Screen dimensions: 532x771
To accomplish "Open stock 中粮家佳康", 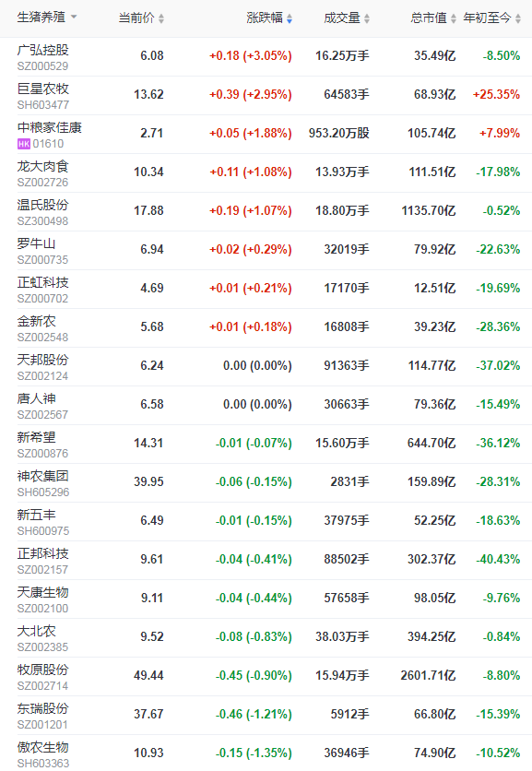I will 49,128.
